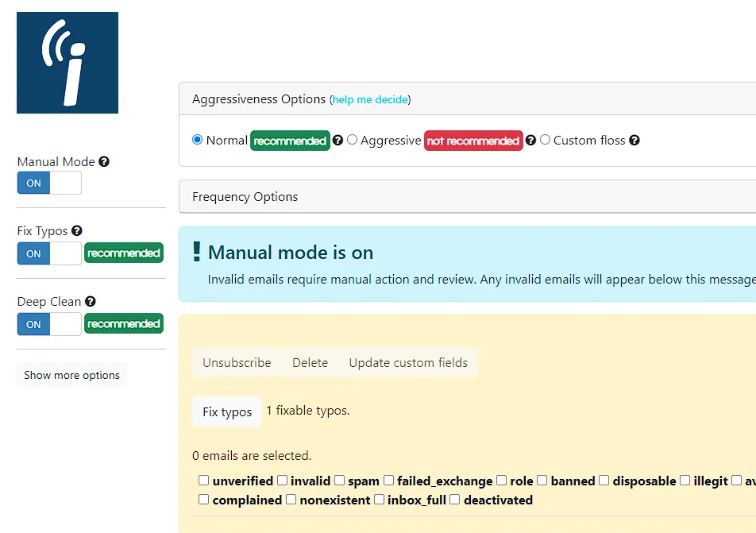Image resolution: width=756 pixels, height=533 pixels.
Task: Click the blue app logo
Action: [67, 63]
